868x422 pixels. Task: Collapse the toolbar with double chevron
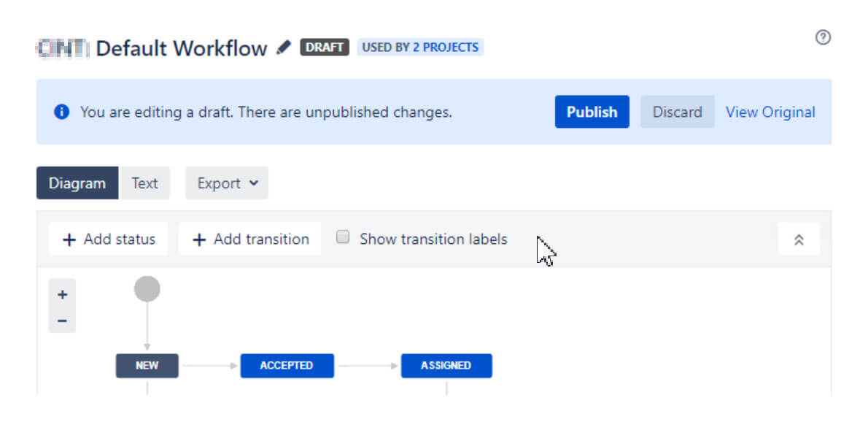[x=799, y=239]
